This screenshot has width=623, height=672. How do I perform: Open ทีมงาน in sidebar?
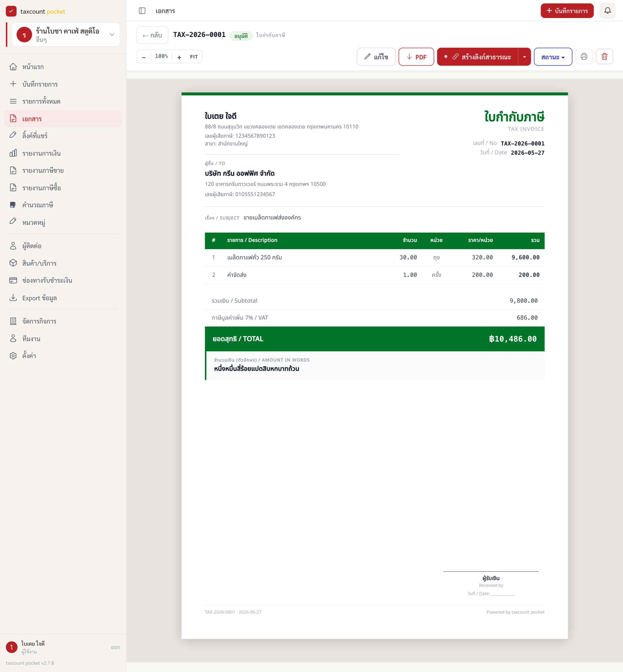[63, 339]
